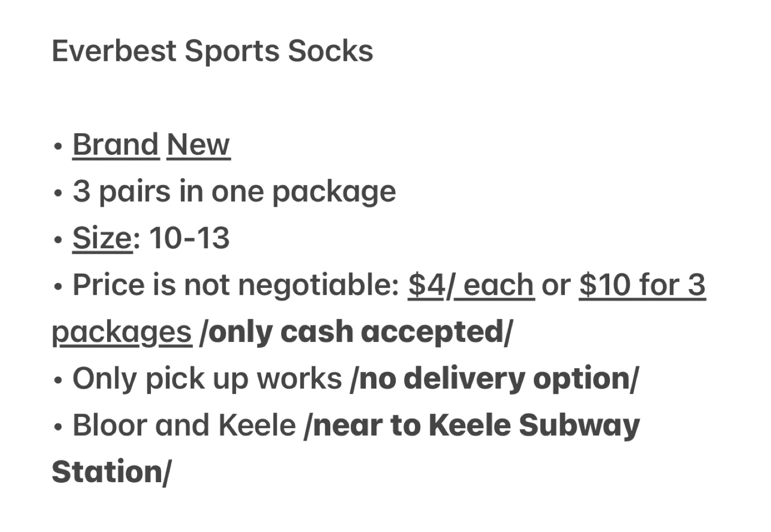
Task: Click the underlined '$10 for 3' text
Action: click(x=642, y=285)
